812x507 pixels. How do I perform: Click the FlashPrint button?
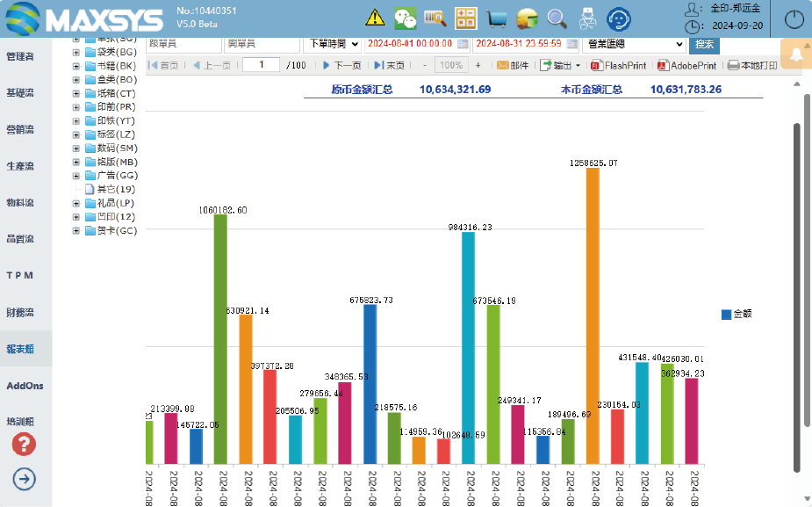click(619, 65)
